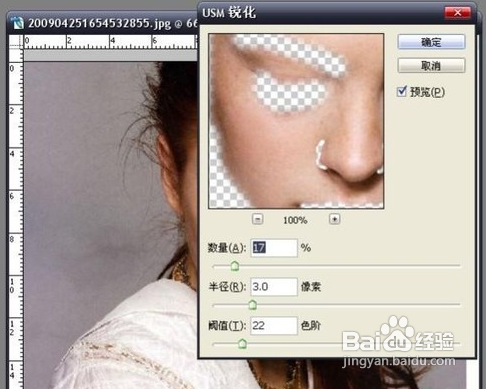Click the face preview thumbnail in dialog
Screen dimensions: 486x389
pos(296,121)
